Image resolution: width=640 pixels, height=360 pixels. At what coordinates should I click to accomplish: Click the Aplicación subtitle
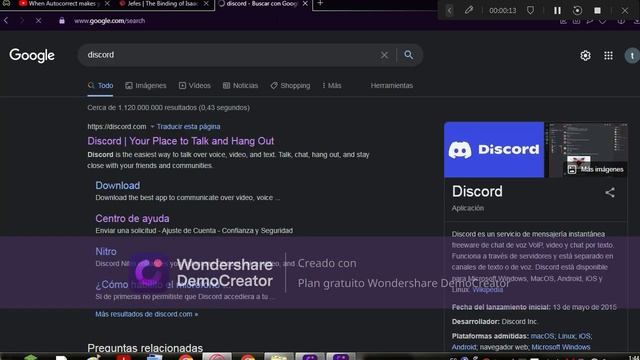coord(467,208)
